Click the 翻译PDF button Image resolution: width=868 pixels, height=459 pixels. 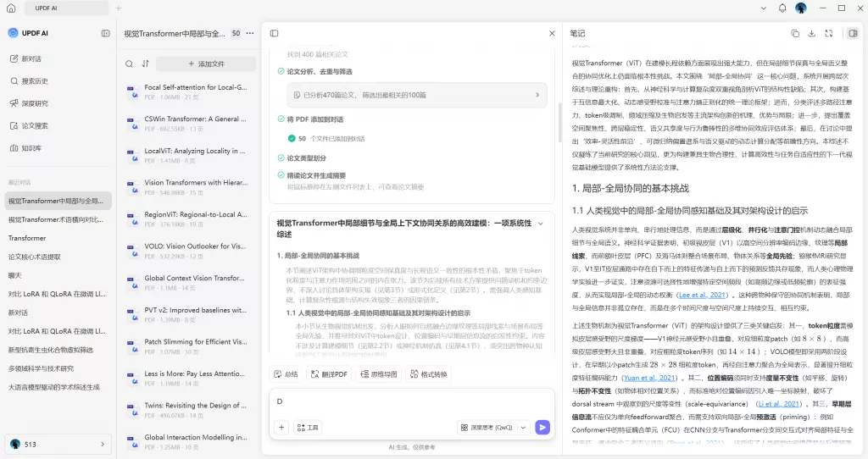(x=329, y=373)
